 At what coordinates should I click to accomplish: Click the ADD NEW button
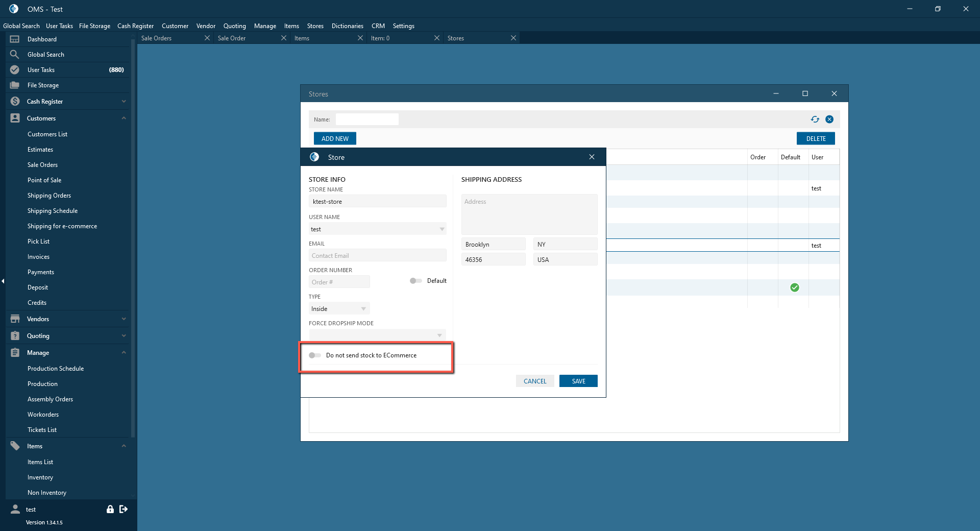pyautogui.click(x=335, y=139)
